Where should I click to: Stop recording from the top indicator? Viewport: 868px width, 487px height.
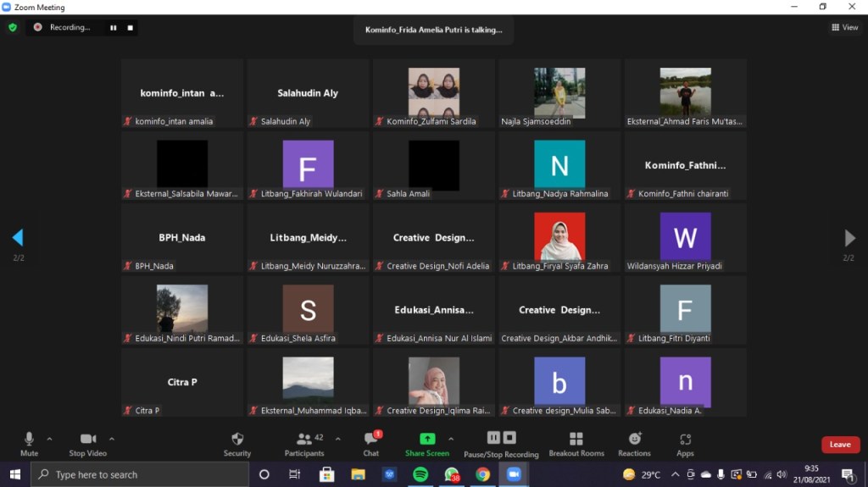pos(130,27)
